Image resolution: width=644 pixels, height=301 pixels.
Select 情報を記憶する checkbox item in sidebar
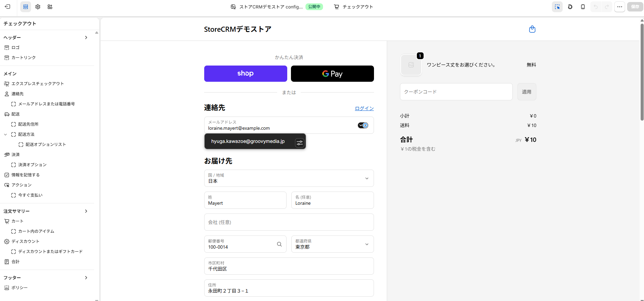(25, 175)
